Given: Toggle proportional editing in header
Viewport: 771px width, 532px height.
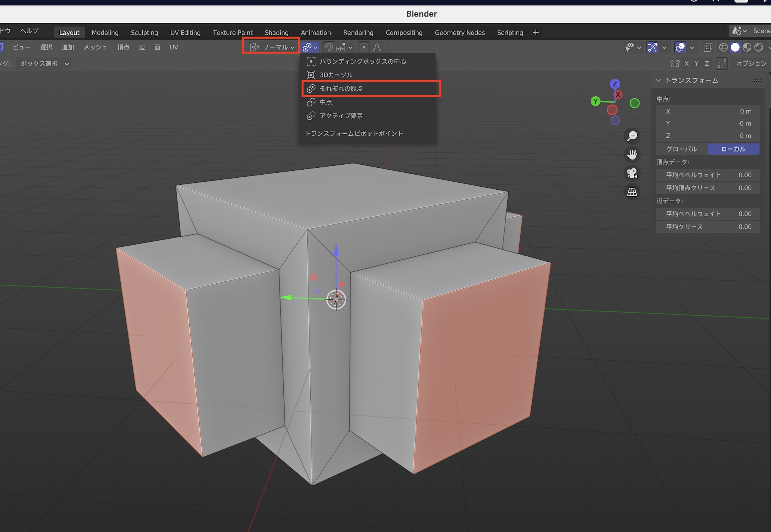Looking at the screenshot, I should [x=364, y=47].
